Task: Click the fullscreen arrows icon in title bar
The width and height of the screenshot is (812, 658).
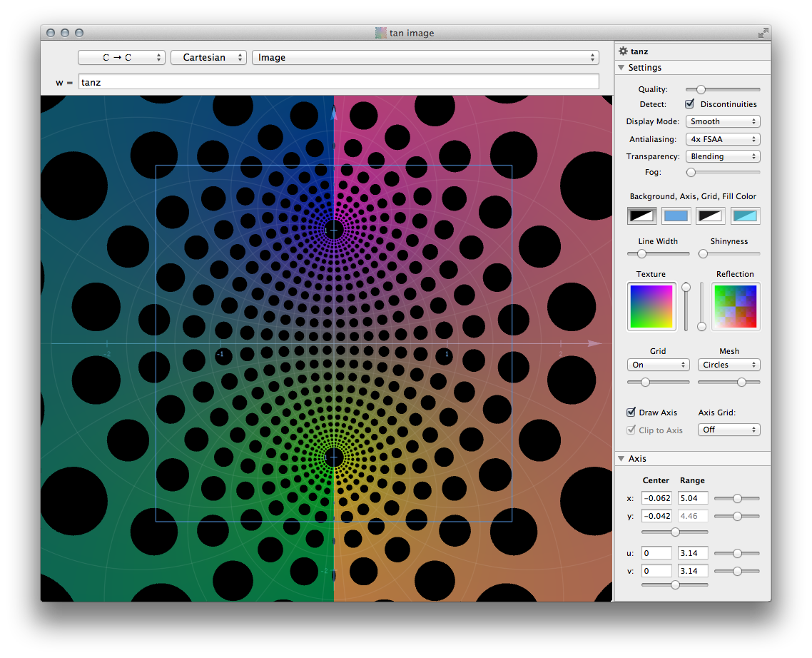Action: [763, 33]
